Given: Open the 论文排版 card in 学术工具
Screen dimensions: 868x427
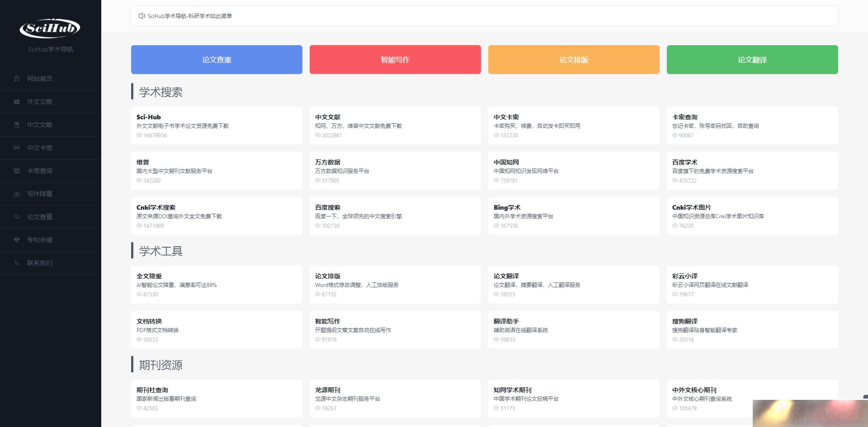Looking at the screenshot, I should [x=395, y=285].
